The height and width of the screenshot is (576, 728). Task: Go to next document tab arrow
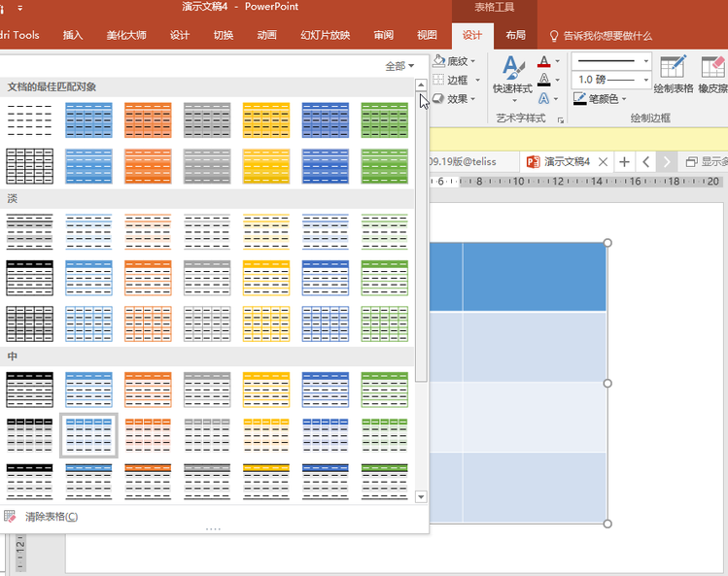(667, 161)
